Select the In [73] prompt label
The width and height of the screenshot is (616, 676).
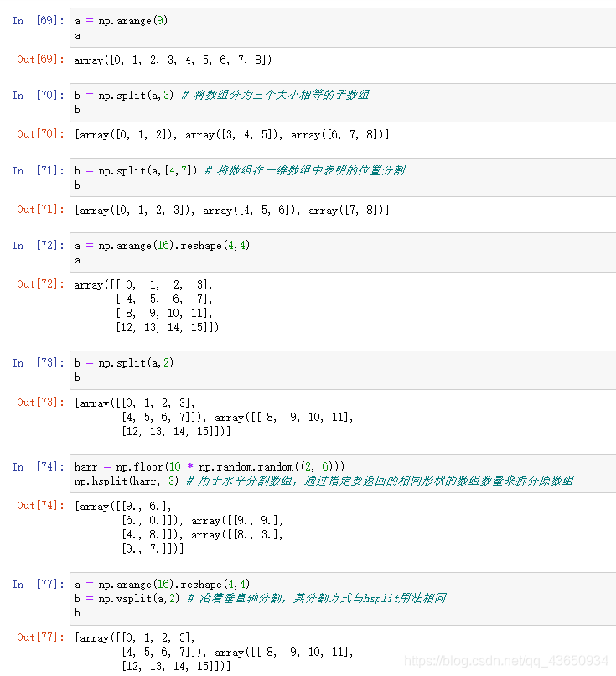pyautogui.click(x=39, y=362)
